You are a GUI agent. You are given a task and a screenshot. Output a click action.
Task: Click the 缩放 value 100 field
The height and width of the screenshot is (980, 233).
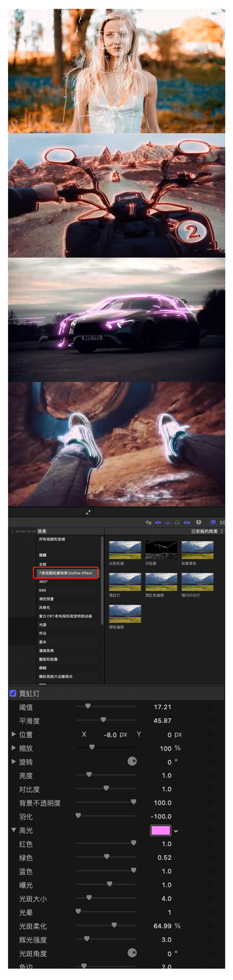165,748
